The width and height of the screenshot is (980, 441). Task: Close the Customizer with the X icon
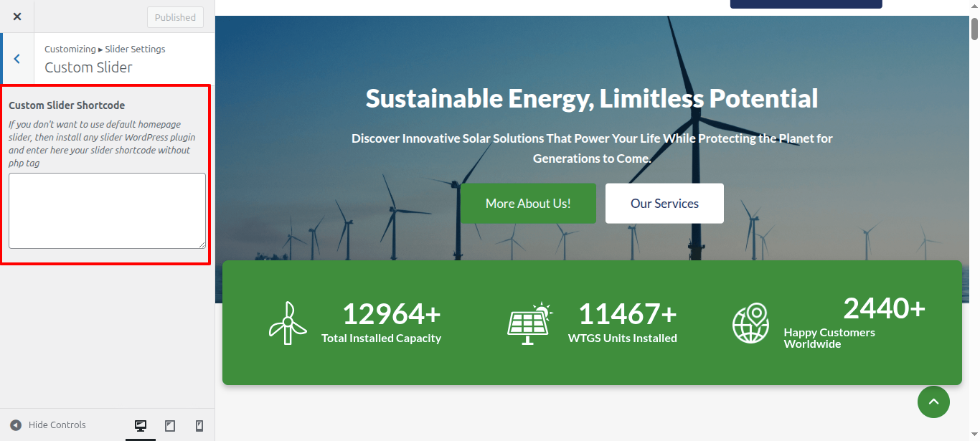(x=17, y=16)
